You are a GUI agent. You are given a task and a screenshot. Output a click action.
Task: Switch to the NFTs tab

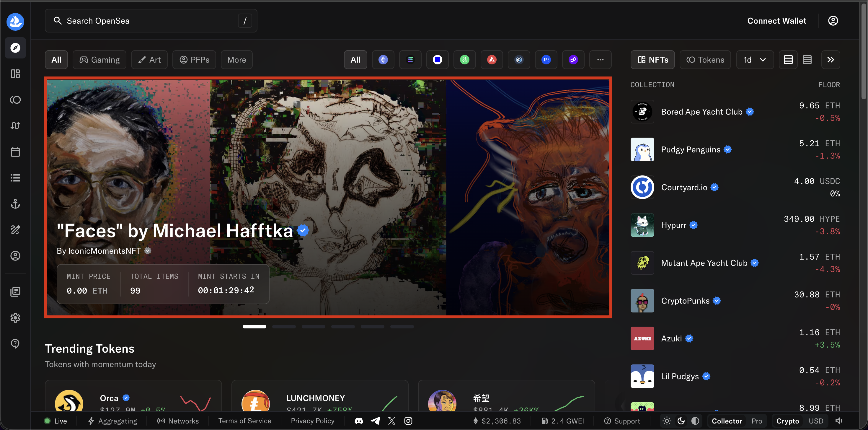[653, 60]
